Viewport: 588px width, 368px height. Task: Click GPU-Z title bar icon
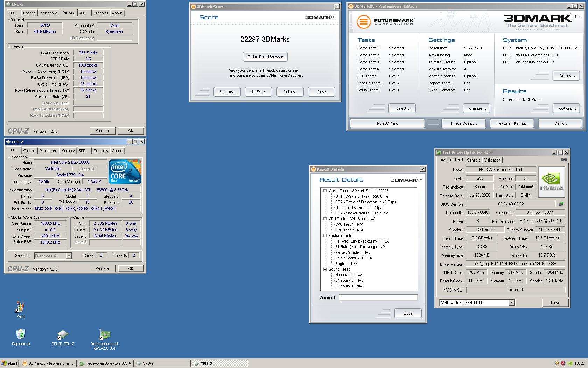439,152
